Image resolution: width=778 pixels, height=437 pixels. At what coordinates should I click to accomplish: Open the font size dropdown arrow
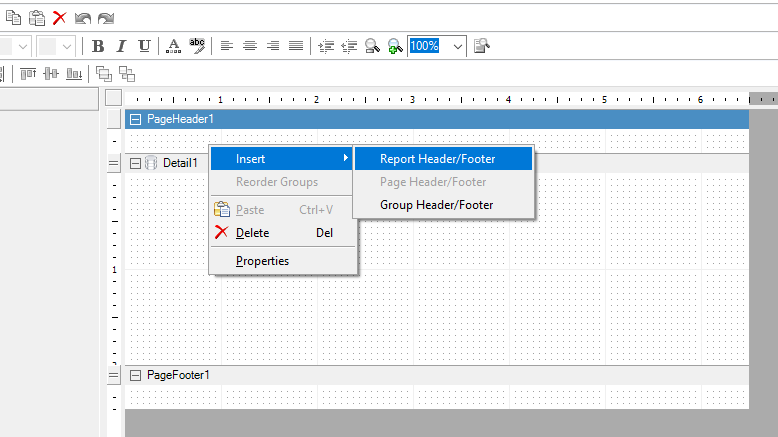(66, 47)
